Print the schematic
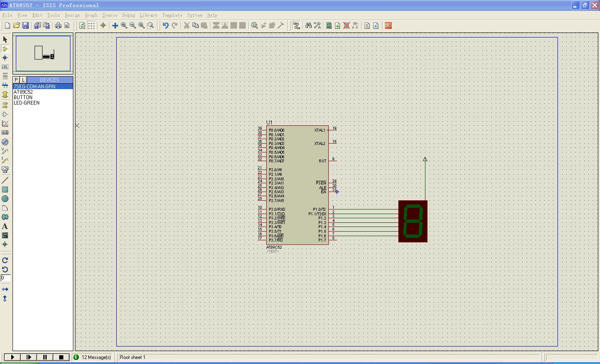Image resolution: width=600 pixels, height=364 pixels. [x=58, y=25]
